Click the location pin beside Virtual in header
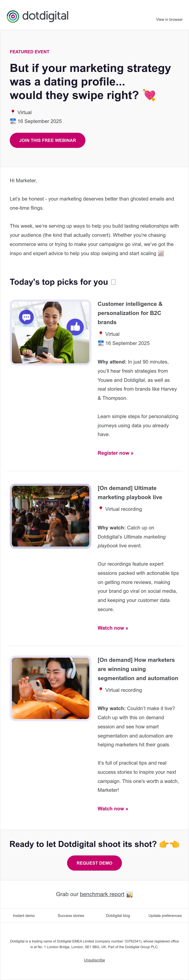This screenshot has width=189, height=980. [13, 112]
